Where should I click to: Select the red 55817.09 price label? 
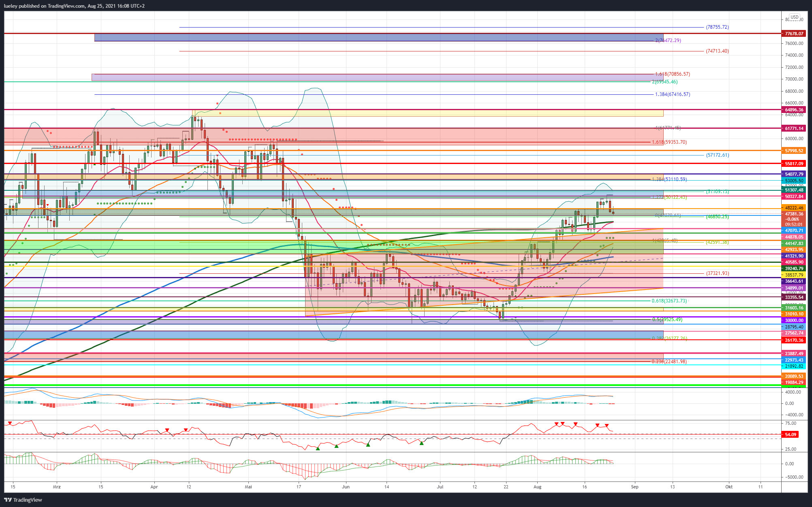(x=794, y=164)
